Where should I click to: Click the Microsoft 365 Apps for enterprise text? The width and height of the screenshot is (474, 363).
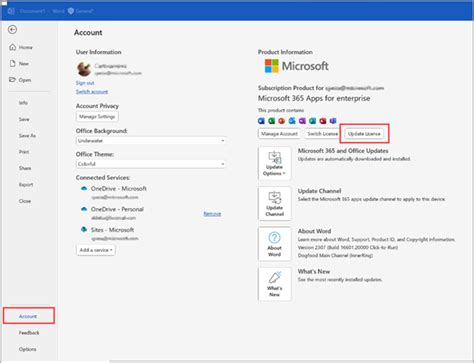coord(314,98)
